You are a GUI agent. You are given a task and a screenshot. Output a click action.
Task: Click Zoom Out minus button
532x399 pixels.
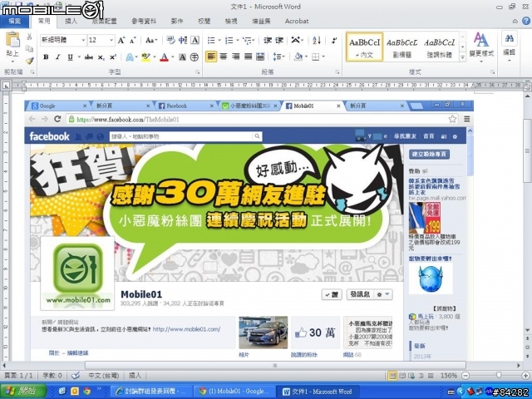(x=465, y=376)
